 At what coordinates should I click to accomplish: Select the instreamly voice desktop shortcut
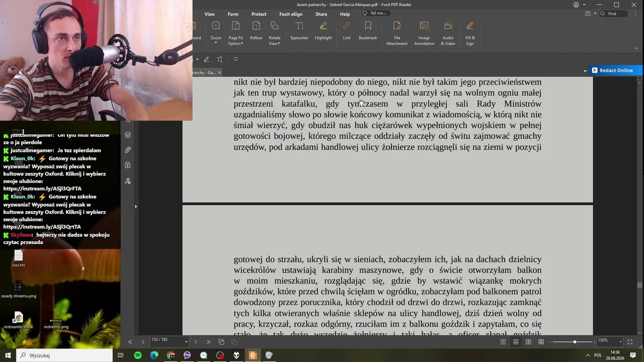pos(19,320)
